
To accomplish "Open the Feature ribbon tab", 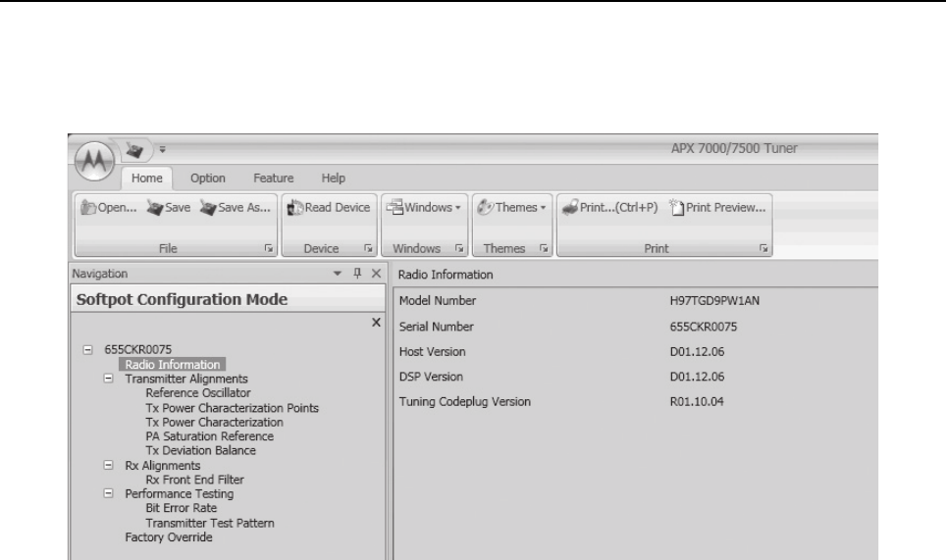I will (x=274, y=178).
